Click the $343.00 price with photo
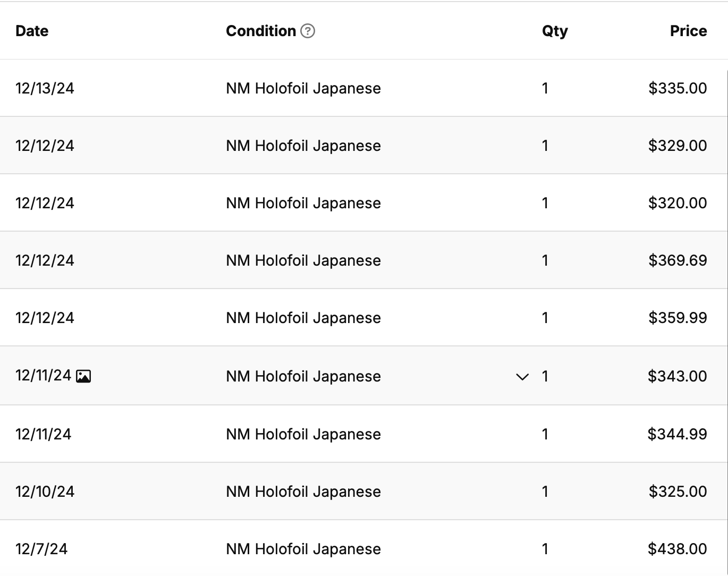 click(x=678, y=376)
